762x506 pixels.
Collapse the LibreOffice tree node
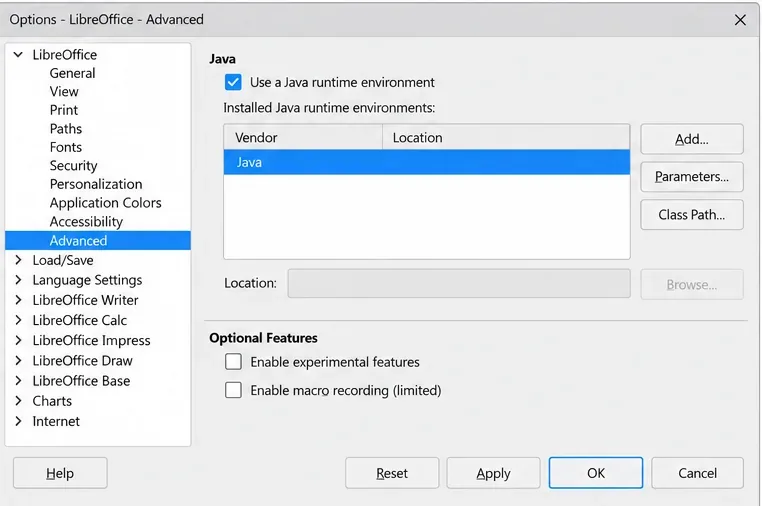tap(18, 54)
